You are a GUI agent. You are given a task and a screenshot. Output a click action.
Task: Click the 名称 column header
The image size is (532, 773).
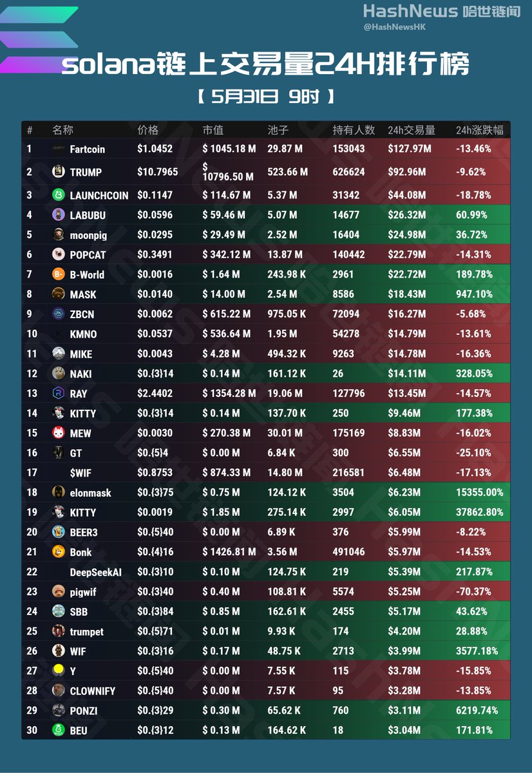click(x=62, y=130)
